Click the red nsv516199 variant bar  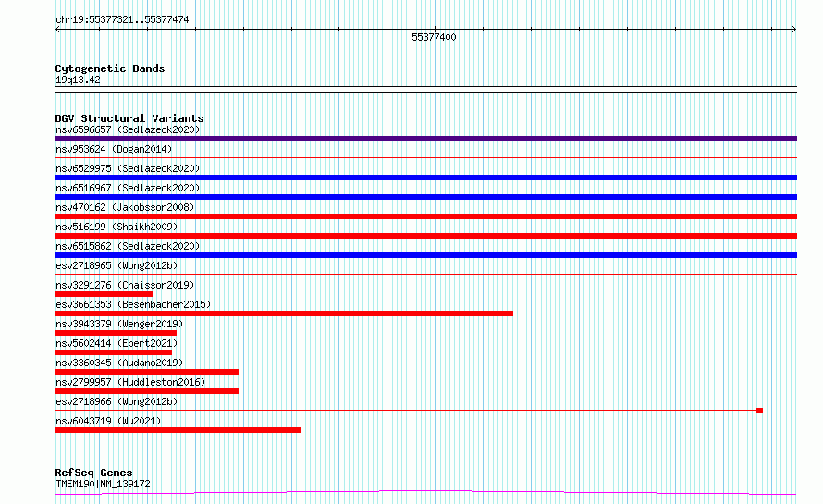click(x=425, y=236)
